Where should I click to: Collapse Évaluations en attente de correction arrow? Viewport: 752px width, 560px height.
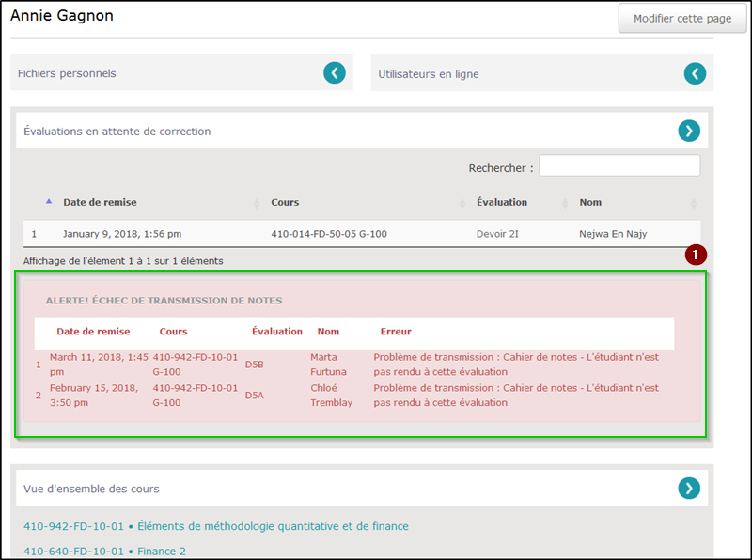(x=689, y=132)
